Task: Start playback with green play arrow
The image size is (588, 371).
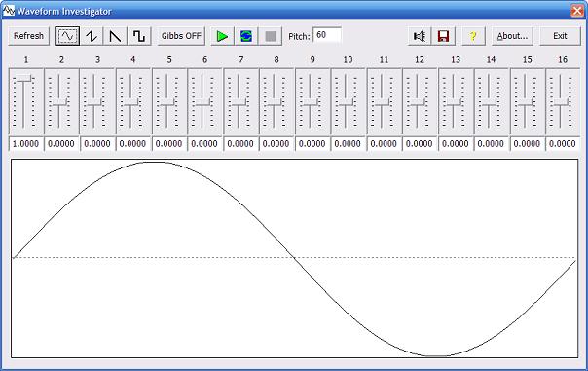Action: pyautogui.click(x=222, y=36)
